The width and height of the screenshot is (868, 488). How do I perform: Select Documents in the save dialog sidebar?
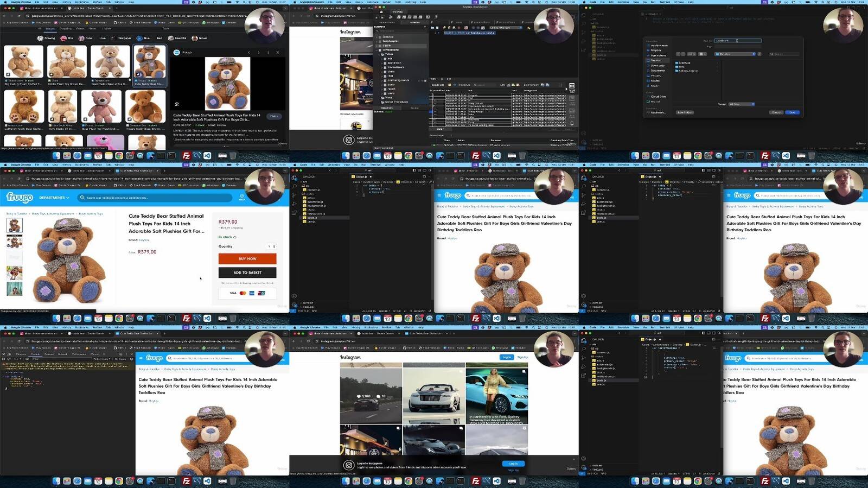tap(658, 71)
